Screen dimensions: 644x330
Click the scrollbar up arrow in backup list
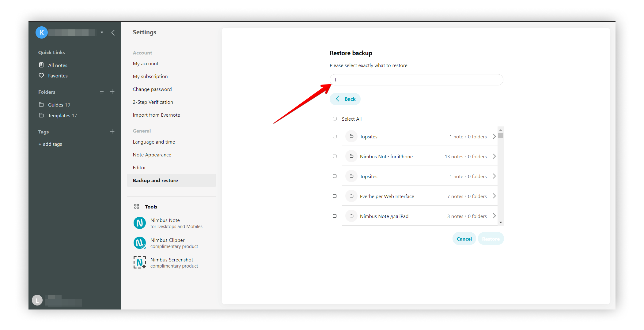pyautogui.click(x=501, y=130)
